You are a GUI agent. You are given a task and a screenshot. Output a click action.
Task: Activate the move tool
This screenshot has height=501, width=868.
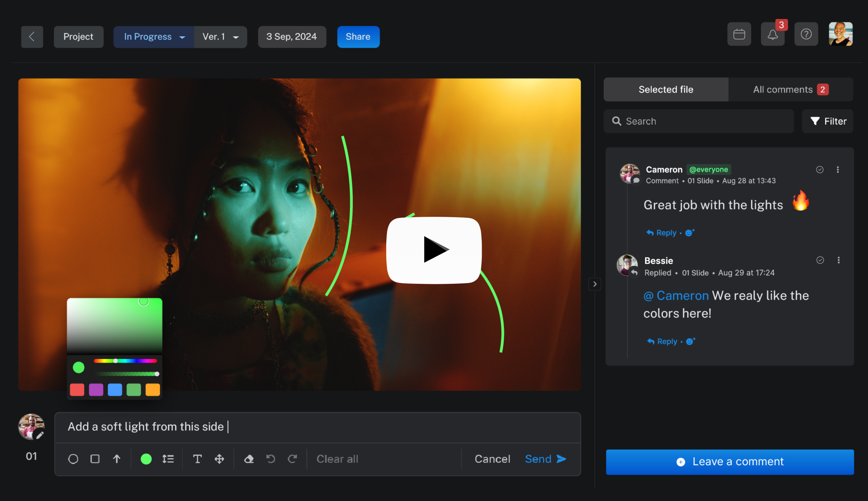pos(219,459)
